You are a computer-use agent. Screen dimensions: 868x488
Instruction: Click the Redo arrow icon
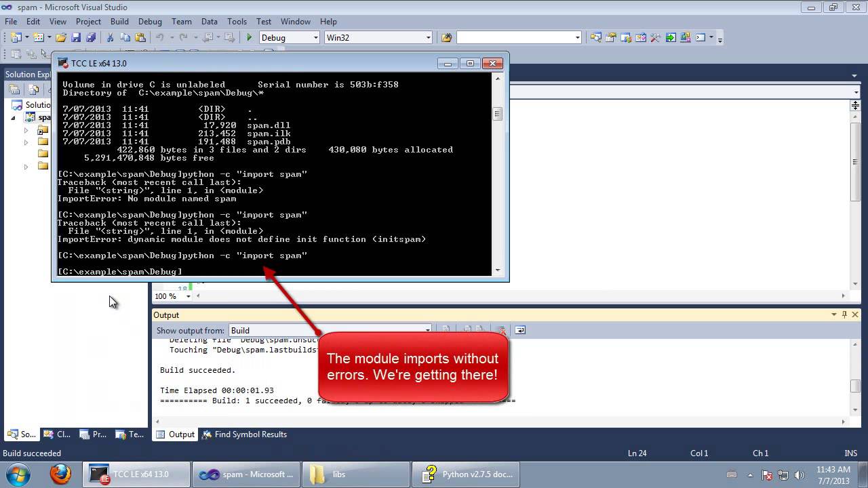pos(183,38)
